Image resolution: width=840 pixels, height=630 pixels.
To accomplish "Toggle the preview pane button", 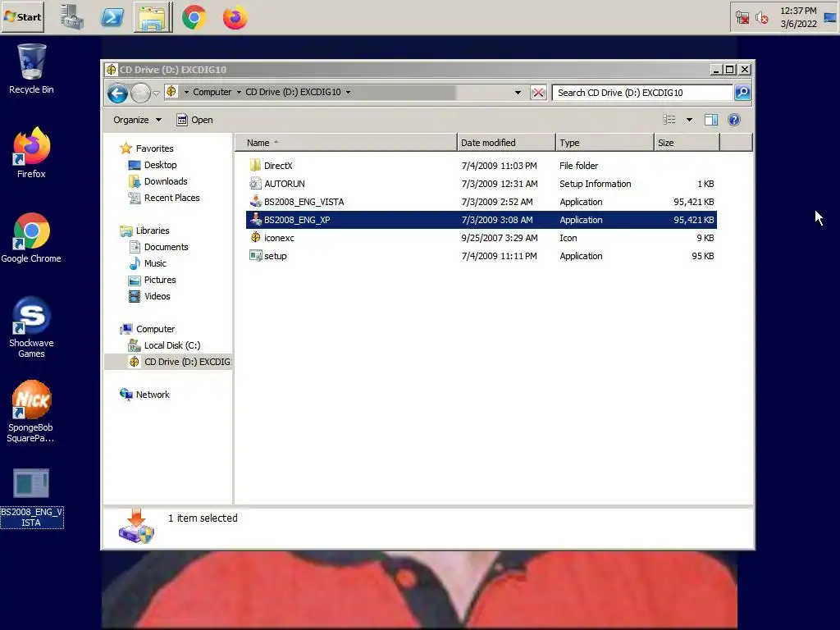I will (x=711, y=120).
